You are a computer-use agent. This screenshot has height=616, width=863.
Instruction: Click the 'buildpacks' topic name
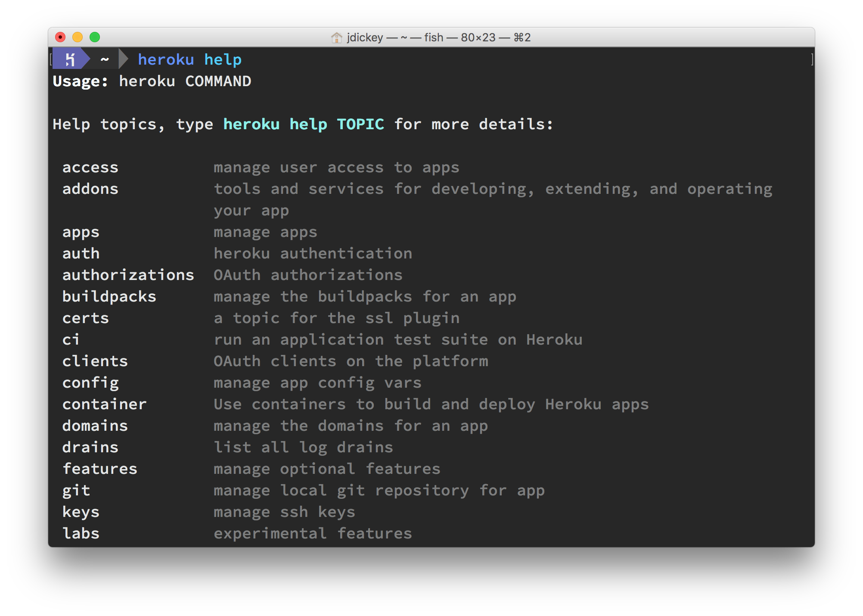[x=109, y=296]
